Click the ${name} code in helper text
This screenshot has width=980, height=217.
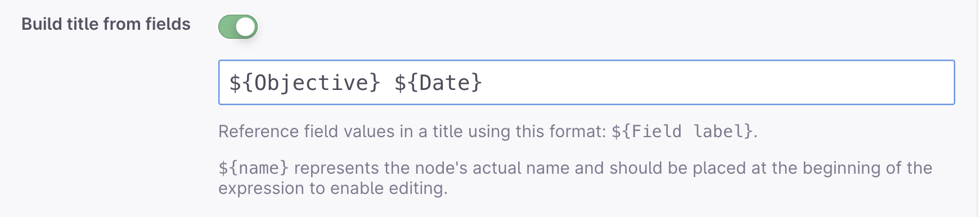coord(253,168)
